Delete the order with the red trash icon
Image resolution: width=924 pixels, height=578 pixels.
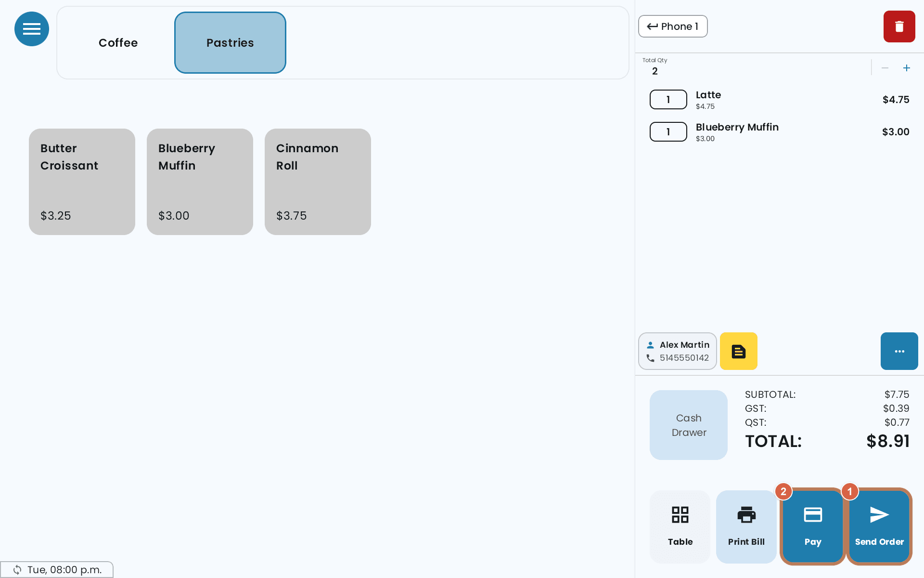tap(899, 26)
